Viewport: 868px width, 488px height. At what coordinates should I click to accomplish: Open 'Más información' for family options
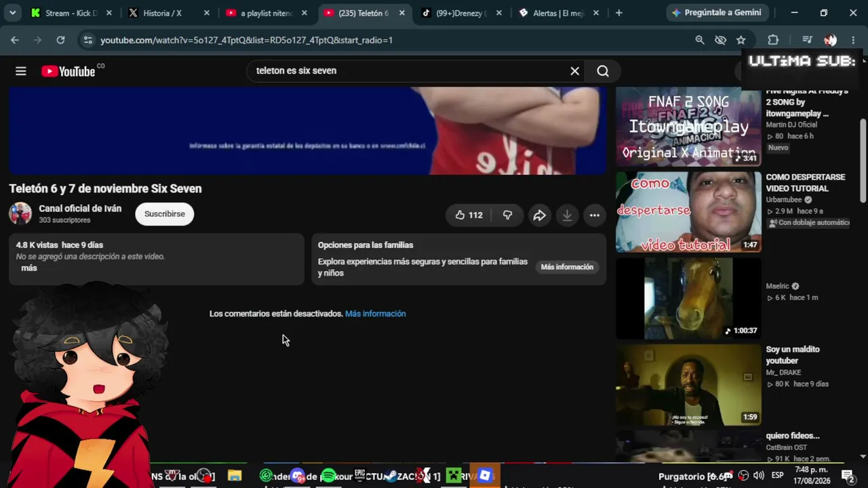(567, 267)
